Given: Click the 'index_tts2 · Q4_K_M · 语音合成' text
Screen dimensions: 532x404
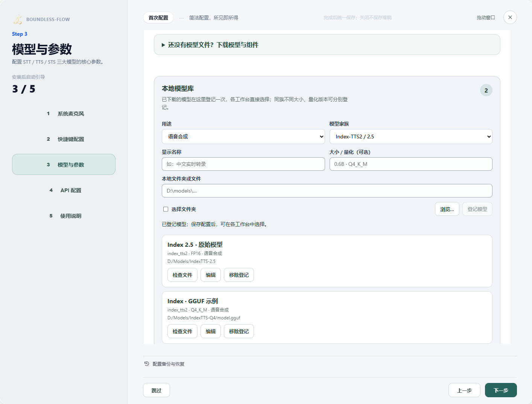Looking at the screenshot, I should coord(198,310).
